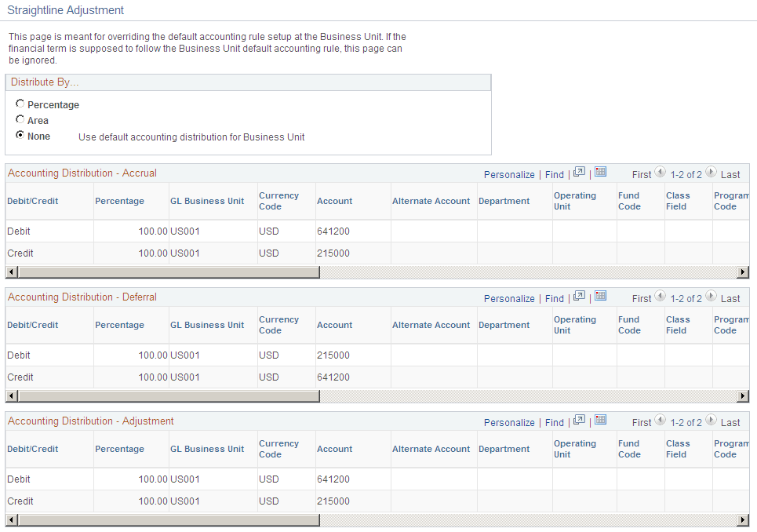Pop out the Adjustment grid into a window

tap(579, 421)
